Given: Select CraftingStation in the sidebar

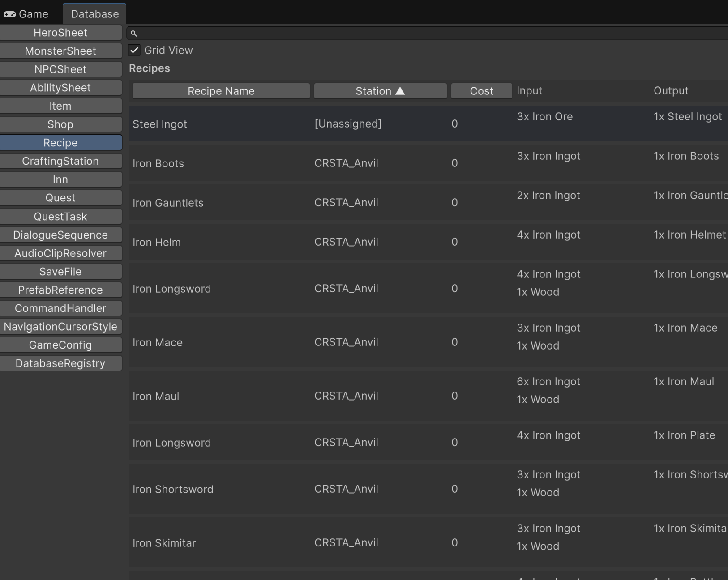Looking at the screenshot, I should [x=60, y=161].
